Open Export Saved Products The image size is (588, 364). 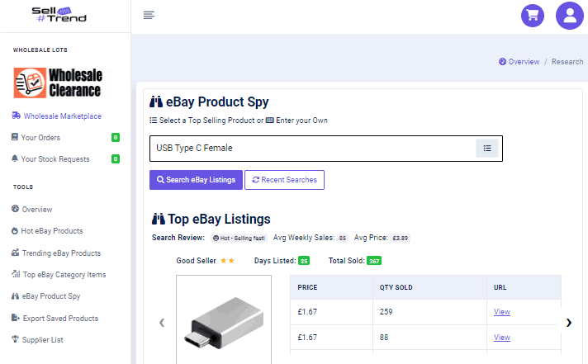tap(60, 319)
